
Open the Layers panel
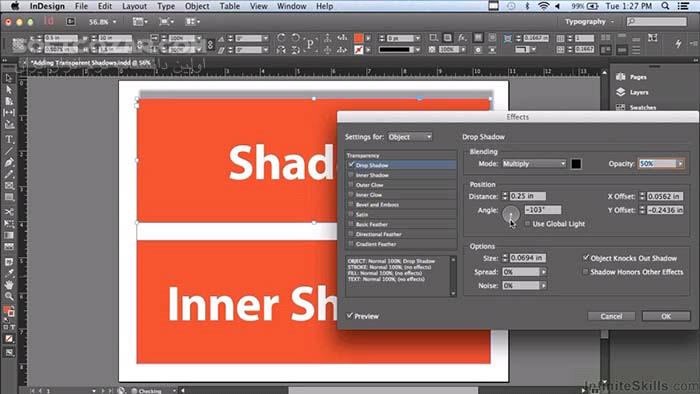click(632, 92)
